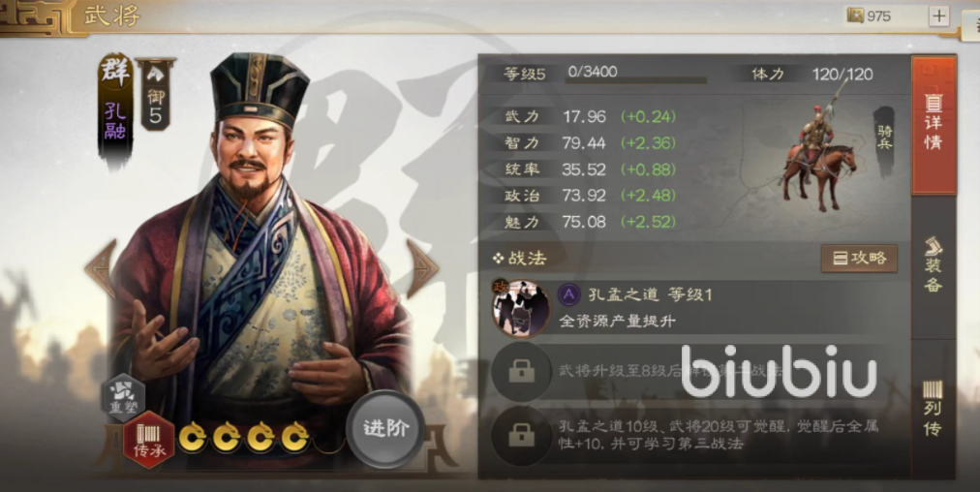This screenshot has height=492, width=980.
Task: Click the gold currency icon showing 975
Action: click(856, 15)
